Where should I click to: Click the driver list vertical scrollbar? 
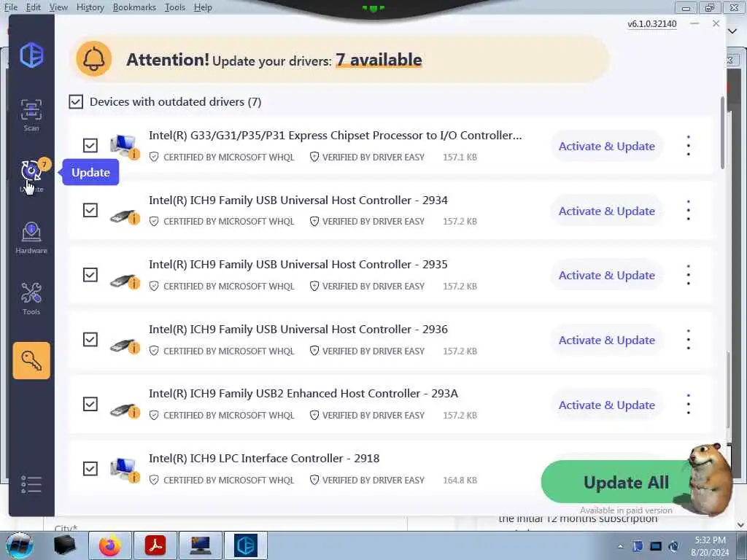(723, 133)
